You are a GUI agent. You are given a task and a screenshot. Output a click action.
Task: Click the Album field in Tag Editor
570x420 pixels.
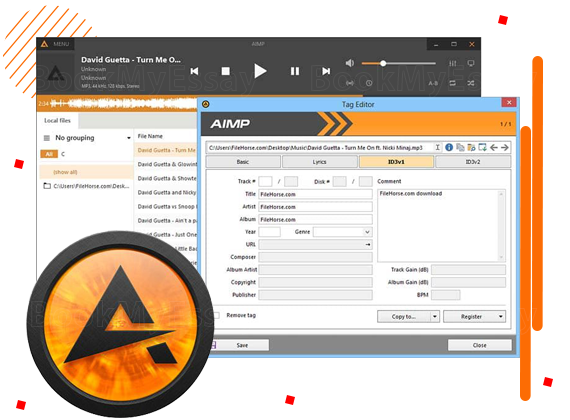coord(315,220)
